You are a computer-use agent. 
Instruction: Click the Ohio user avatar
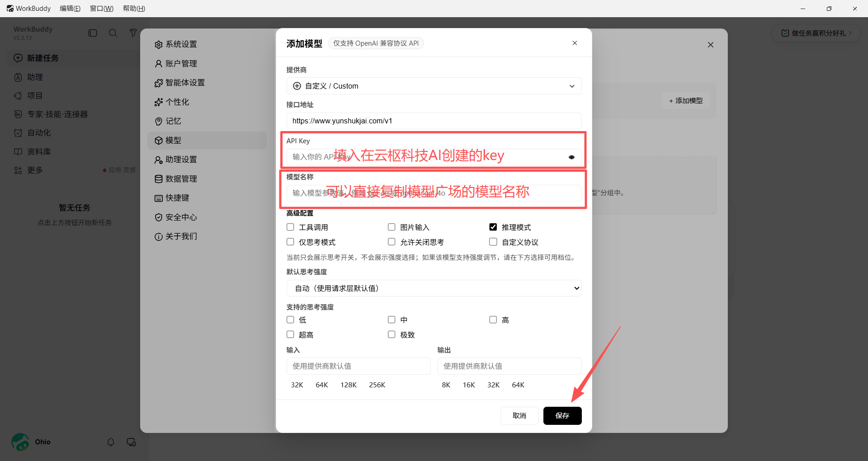click(20, 442)
